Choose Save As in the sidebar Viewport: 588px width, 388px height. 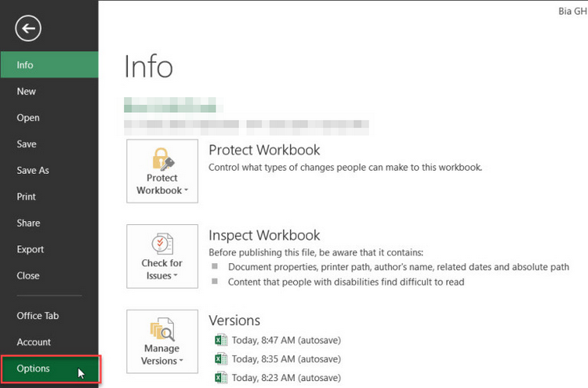pyautogui.click(x=49, y=171)
